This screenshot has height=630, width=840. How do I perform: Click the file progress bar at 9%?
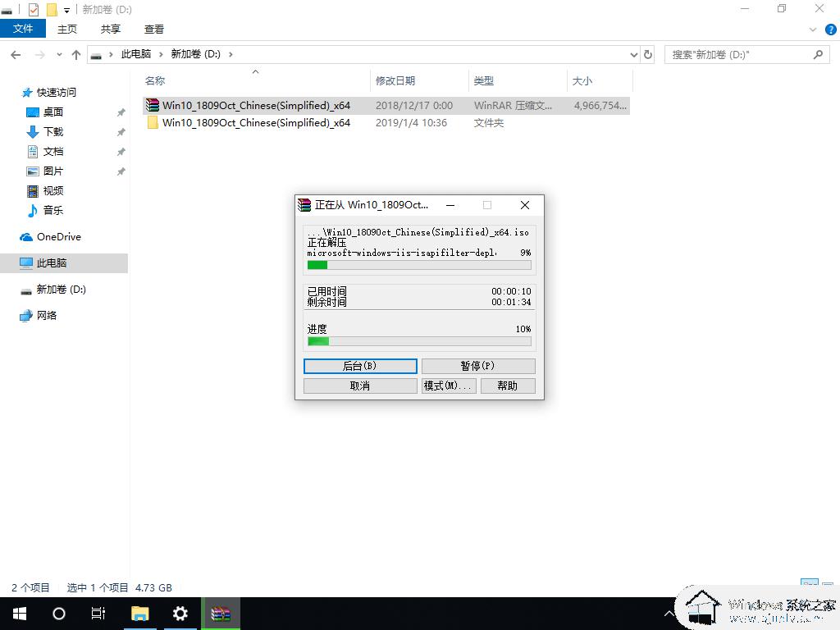(x=419, y=265)
